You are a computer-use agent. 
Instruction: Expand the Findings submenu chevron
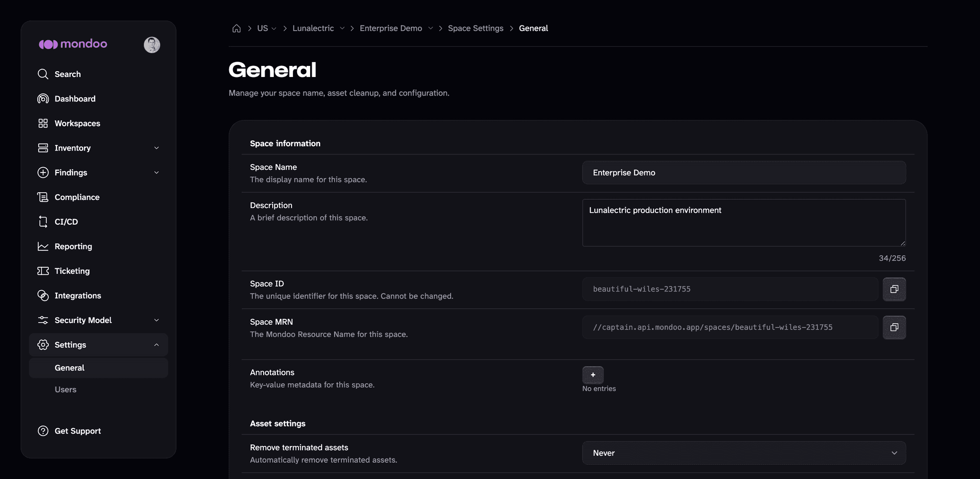[156, 173]
